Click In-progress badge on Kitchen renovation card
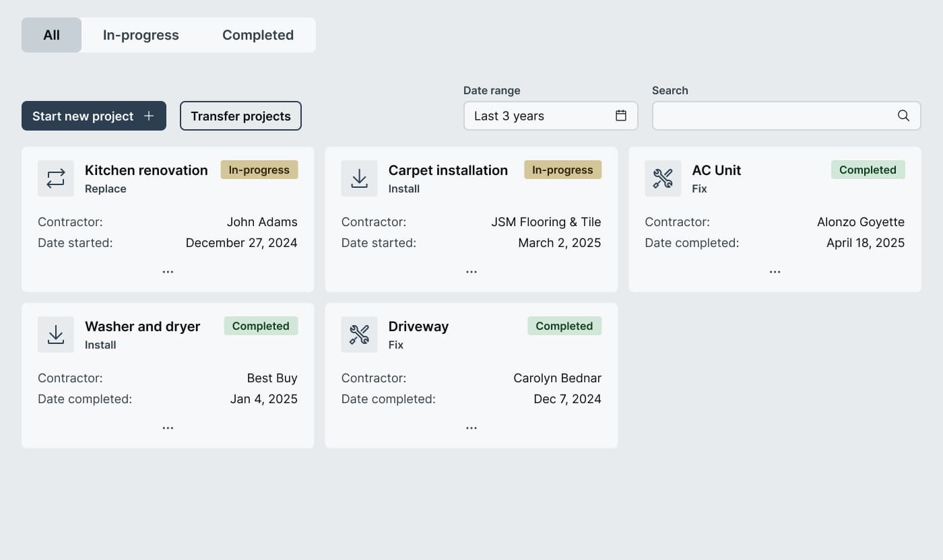Image resolution: width=943 pixels, height=560 pixels. click(259, 170)
